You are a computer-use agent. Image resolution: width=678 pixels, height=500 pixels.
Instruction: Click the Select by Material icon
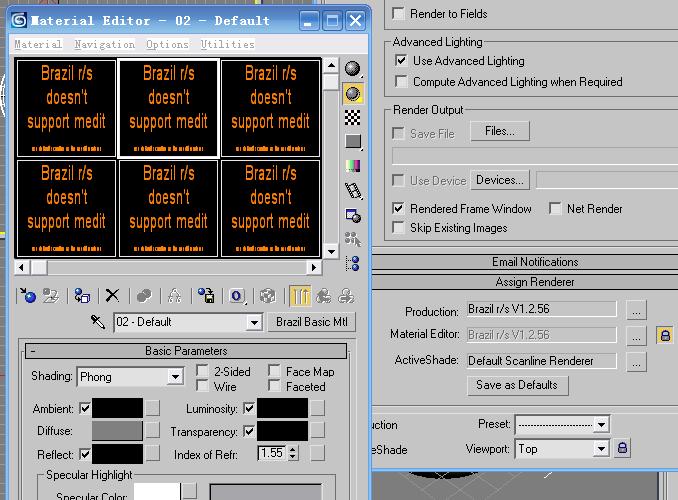click(x=353, y=239)
